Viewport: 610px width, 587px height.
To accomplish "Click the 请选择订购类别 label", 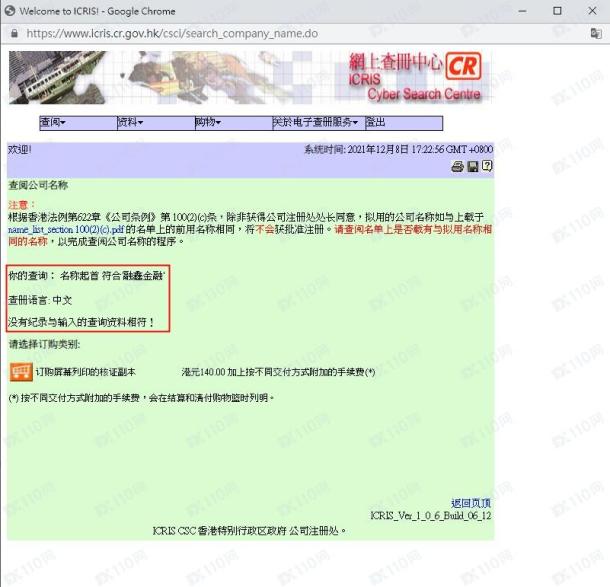I will [44, 344].
